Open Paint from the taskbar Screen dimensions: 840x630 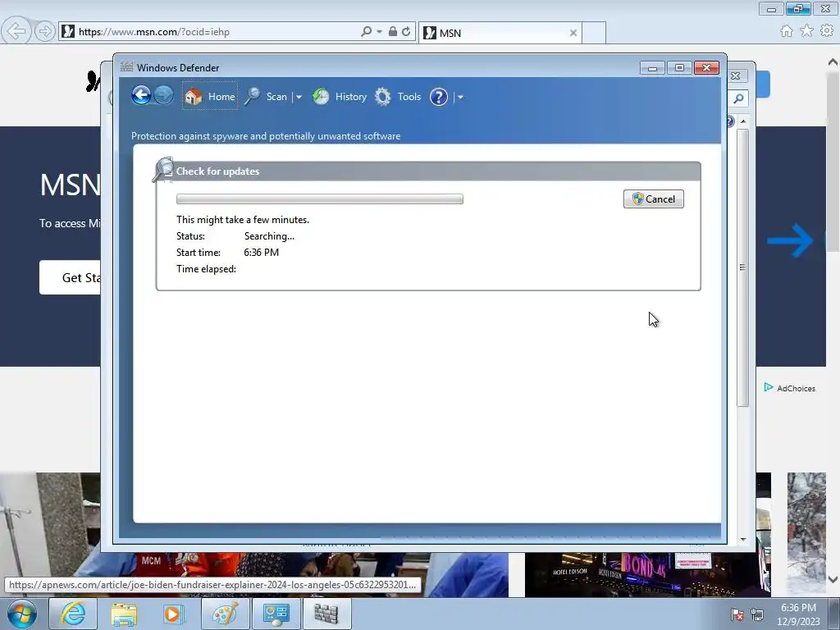click(x=225, y=614)
